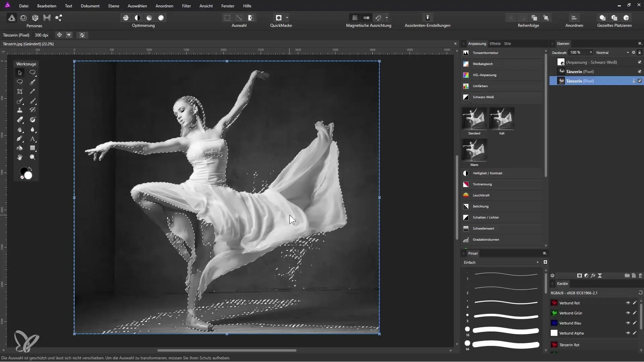Select the Crop tool
This screenshot has width=644, height=362.
pyautogui.click(x=20, y=92)
